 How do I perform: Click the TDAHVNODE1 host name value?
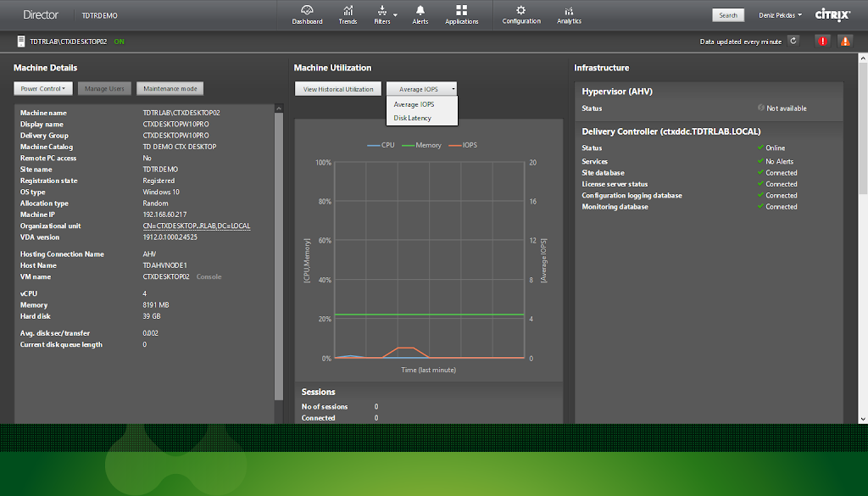[165, 265]
